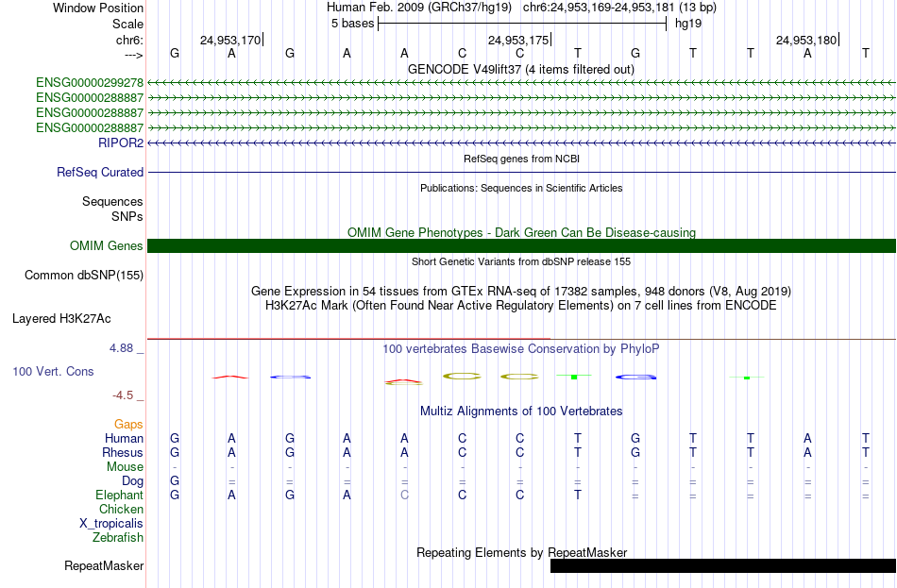Click 'H3K27Ac Mark' ENCODE track title
Image resolution: width=897 pixels, height=588 pixels.
coord(521,306)
